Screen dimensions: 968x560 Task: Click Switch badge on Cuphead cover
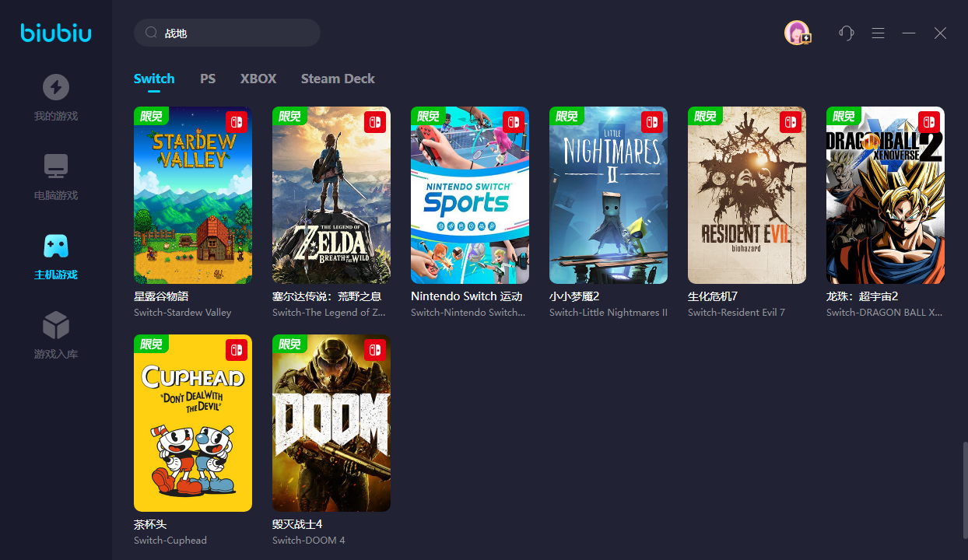237,350
